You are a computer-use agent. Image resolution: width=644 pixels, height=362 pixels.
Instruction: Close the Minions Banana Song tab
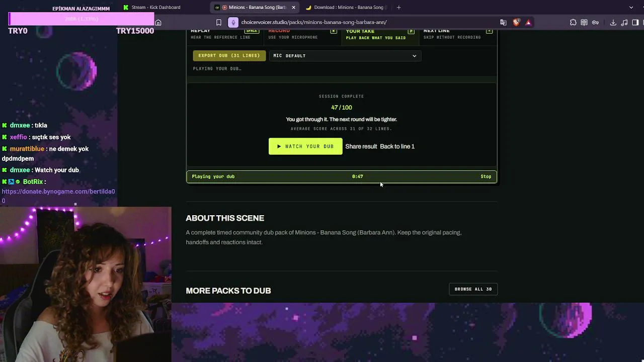pyautogui.click(x=293, y=7)
